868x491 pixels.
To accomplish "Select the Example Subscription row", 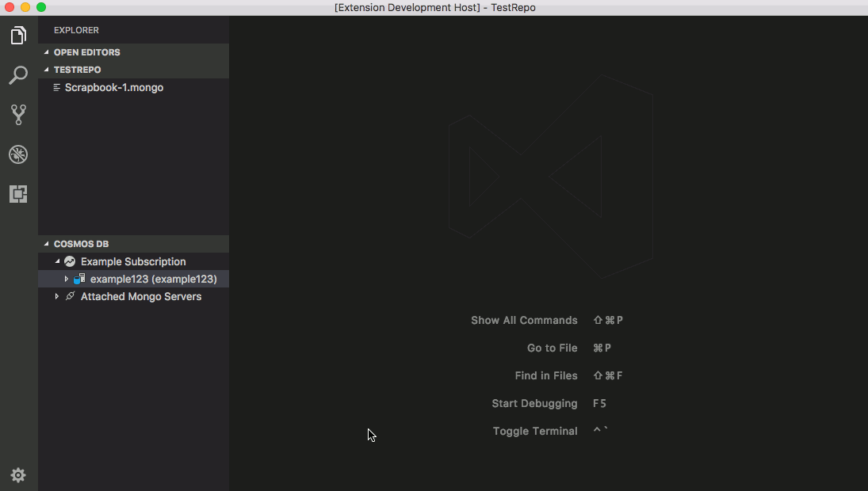I will [133, 261].
